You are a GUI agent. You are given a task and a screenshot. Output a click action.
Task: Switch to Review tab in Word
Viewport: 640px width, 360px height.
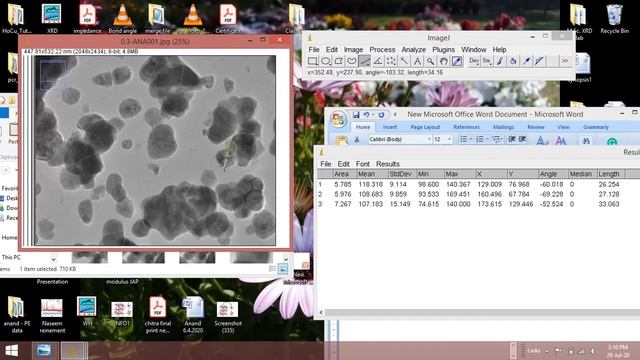(x=536, y=127)
